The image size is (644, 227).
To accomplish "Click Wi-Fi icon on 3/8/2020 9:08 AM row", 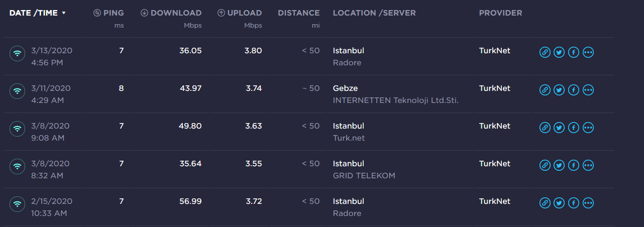I will pos(18,128).
